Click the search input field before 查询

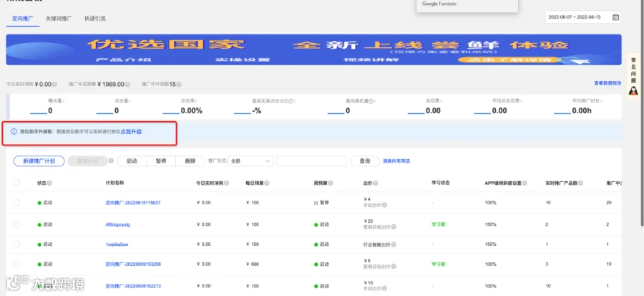[x=311, y=161]
